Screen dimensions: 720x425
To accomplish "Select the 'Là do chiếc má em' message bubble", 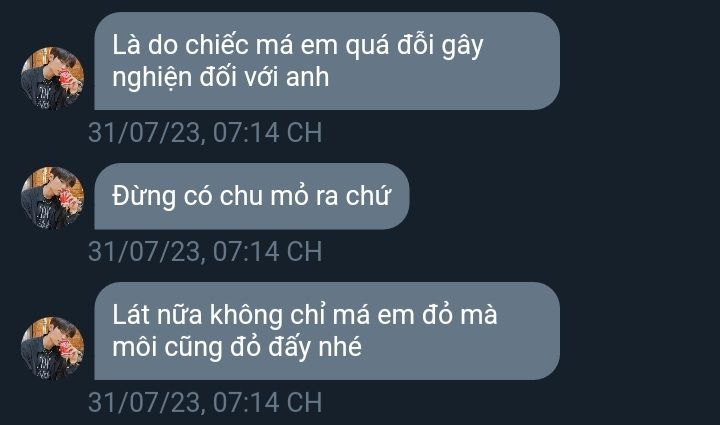I will pyautogui.click(x=327, y=61).
